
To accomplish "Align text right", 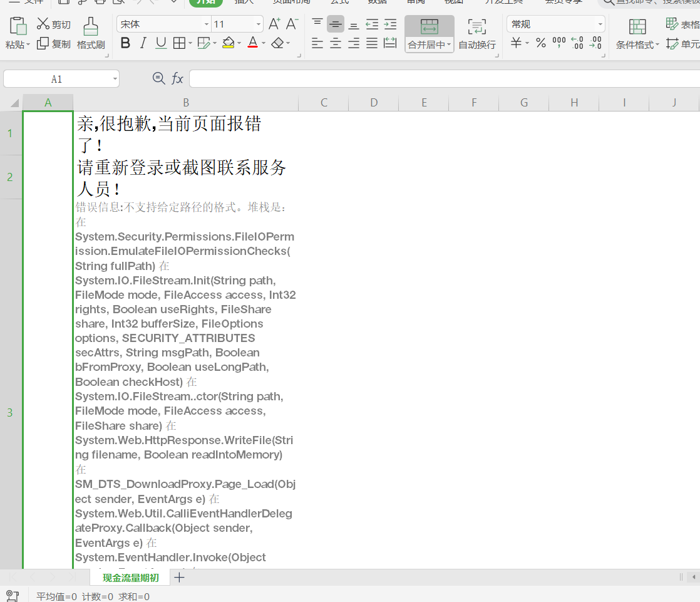I will point(354,43).
